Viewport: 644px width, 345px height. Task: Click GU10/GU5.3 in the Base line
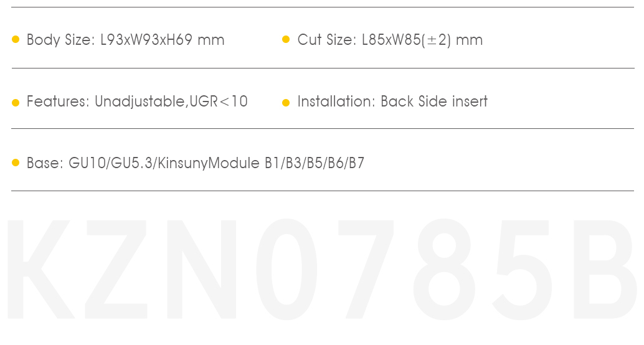tap(111, 163)
